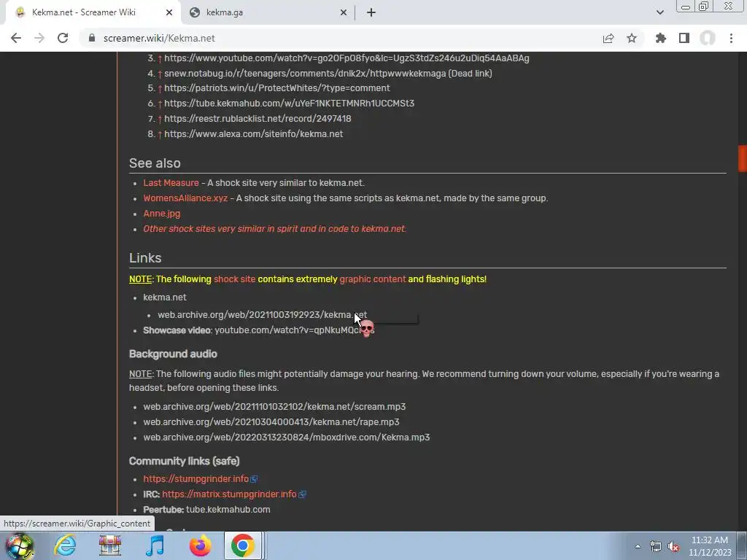747x560 pixels.
Task: Open the Last Measure link
Action: (171, 183)
